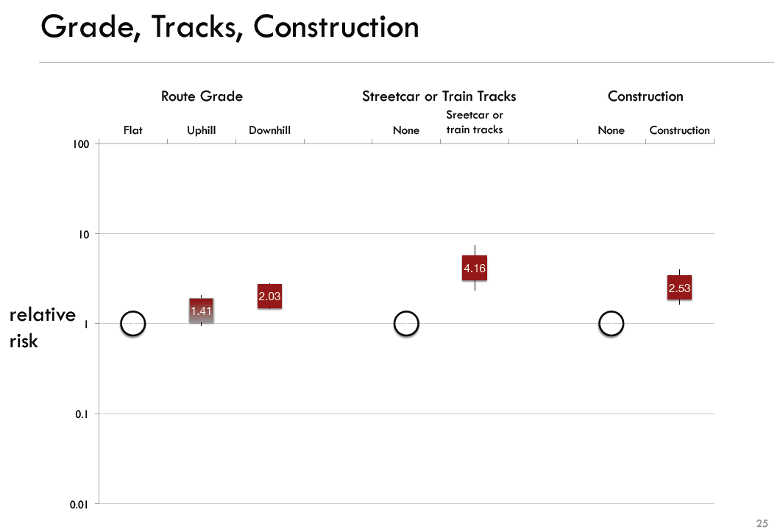Viewport: 780px width, 532px height.
Task: Select the reference circle in the tracks group
Action: click(x=406, y=323)
